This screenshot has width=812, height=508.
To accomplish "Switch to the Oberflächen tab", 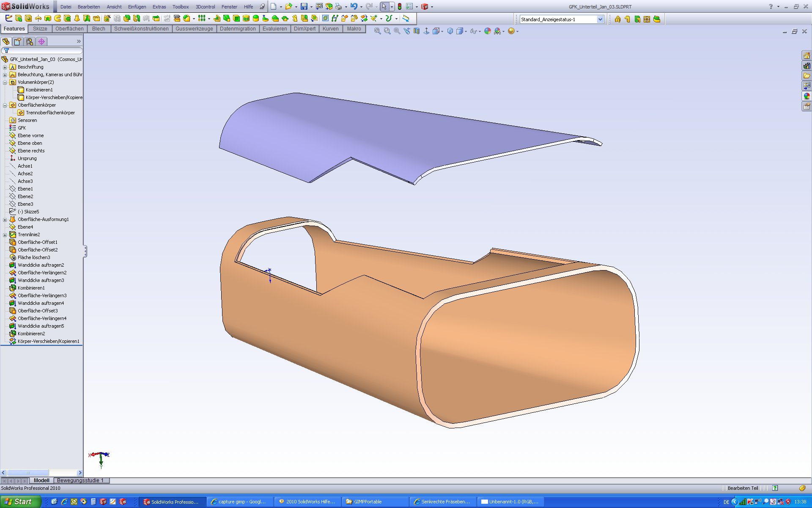I will pyautogui.click(x=69, y=29).
